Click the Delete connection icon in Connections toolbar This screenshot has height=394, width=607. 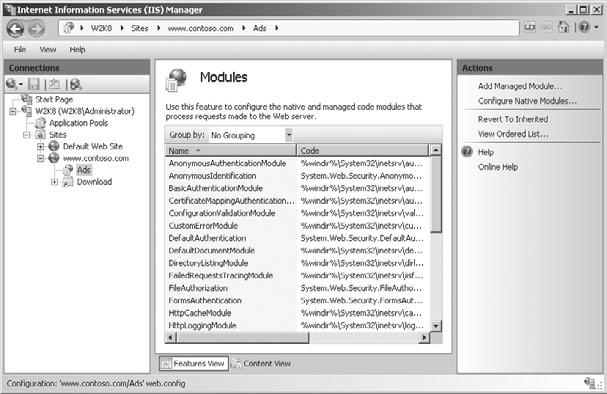(76, 84)
